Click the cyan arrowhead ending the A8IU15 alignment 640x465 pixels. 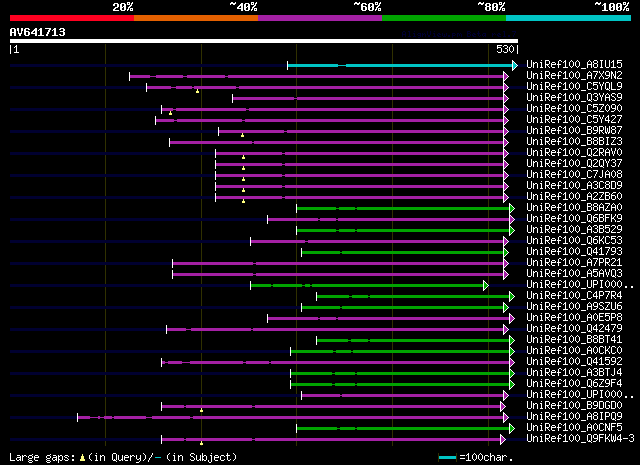click(515, 65)
